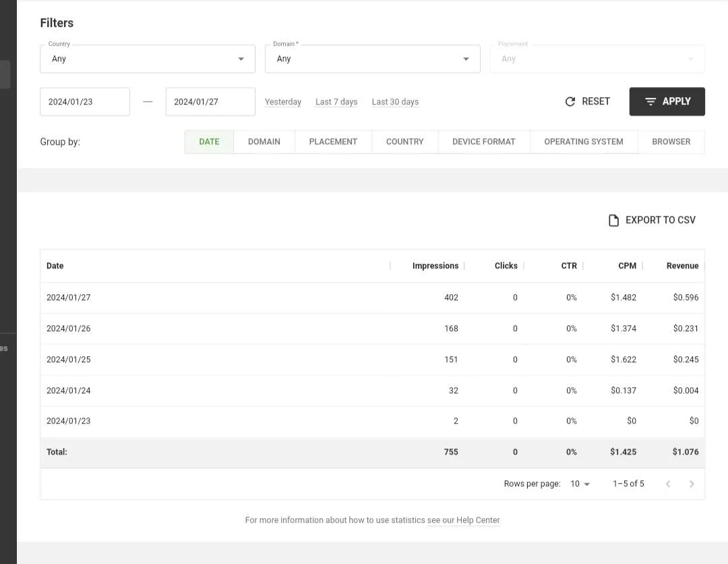Click the $0.245 revenue value
The height and width of the screenshot is (564, 728).
(x=686, y=360)
